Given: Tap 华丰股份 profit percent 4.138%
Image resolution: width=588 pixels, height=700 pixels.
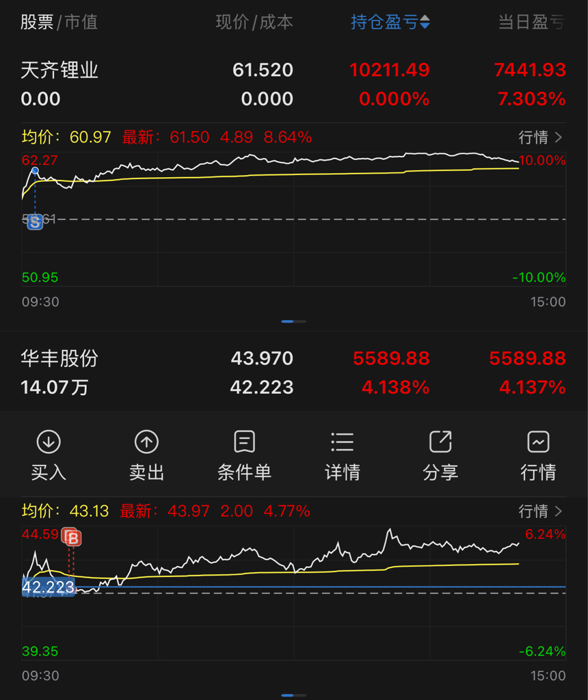Looking at the screenshot, I should [x=396, y=387].
